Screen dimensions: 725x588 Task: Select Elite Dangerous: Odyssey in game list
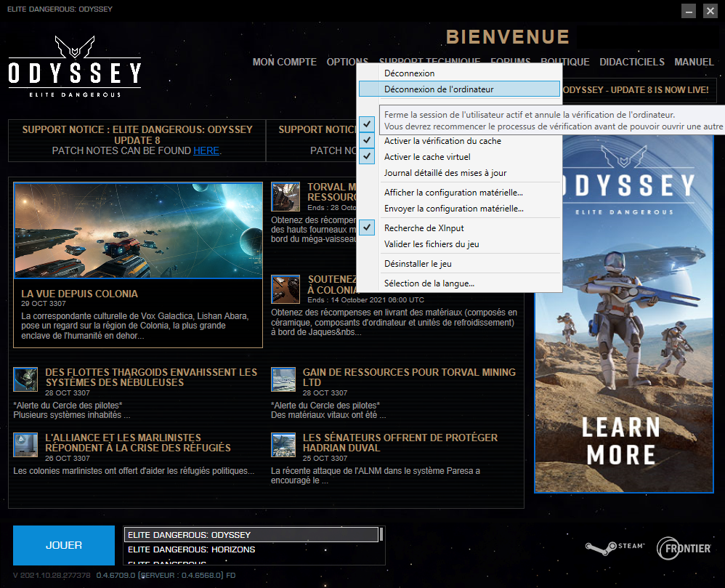[251, 535]
